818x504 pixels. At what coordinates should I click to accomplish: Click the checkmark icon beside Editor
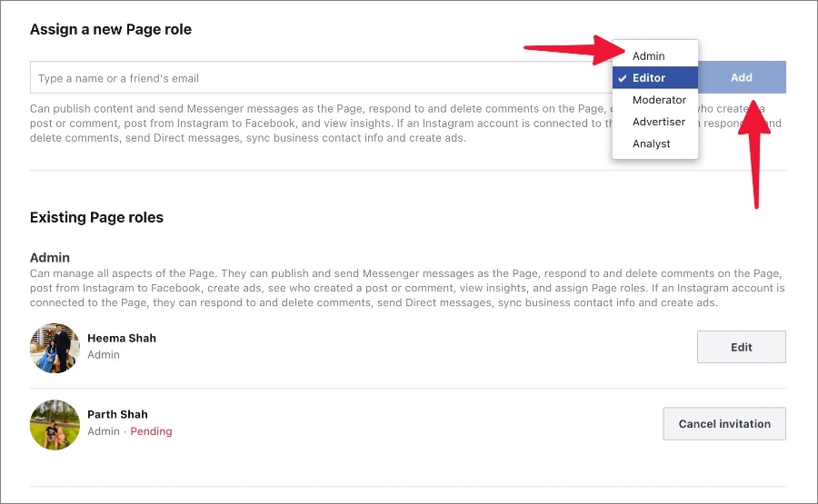pyautogui.click(x=622, y=78)
